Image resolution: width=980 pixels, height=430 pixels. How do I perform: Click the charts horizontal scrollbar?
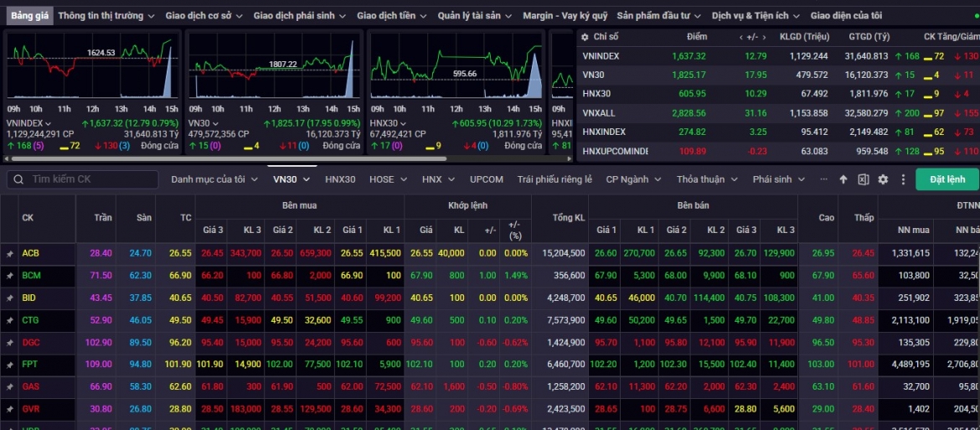point(238,158)
